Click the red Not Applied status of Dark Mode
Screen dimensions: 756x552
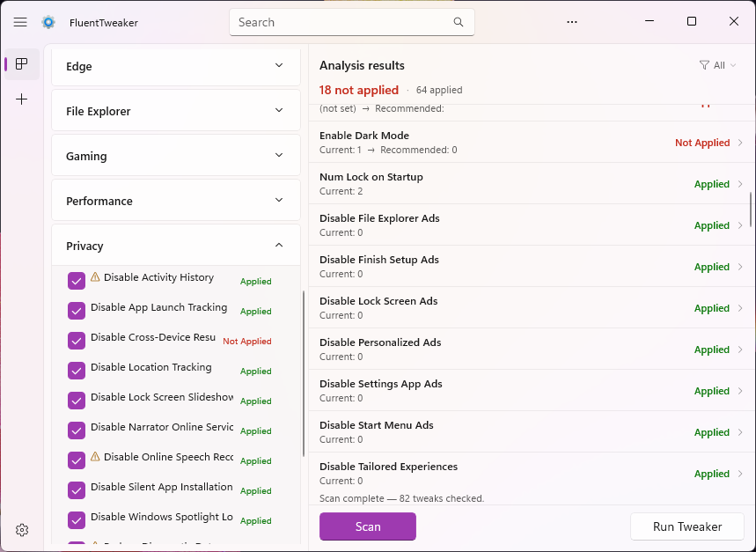click(702, 143)
